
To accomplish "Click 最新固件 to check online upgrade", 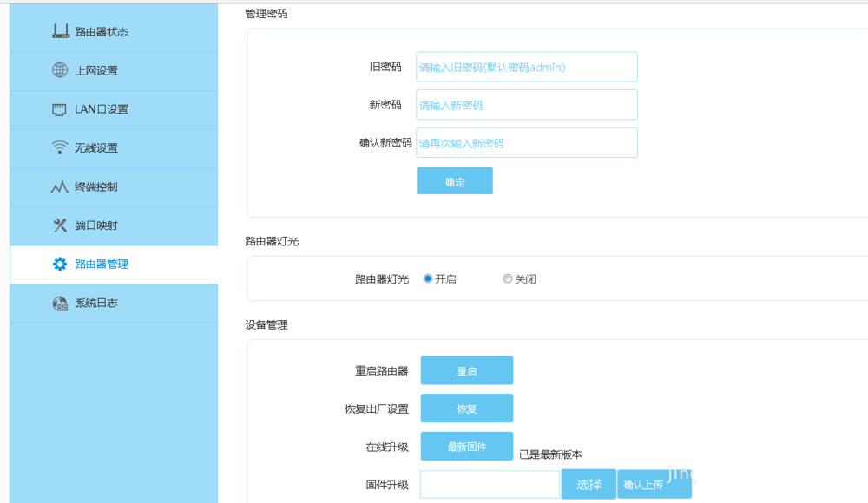I will (466, 446).
